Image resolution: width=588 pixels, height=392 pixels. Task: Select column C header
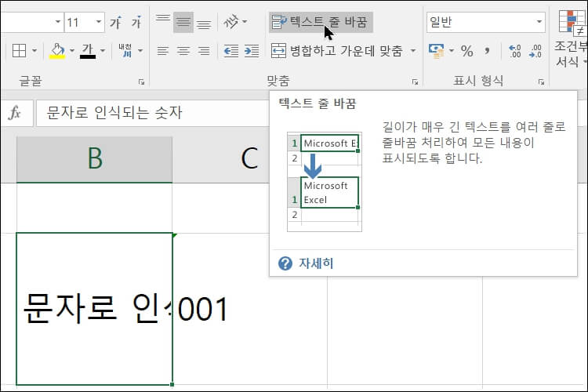(249, 158)
